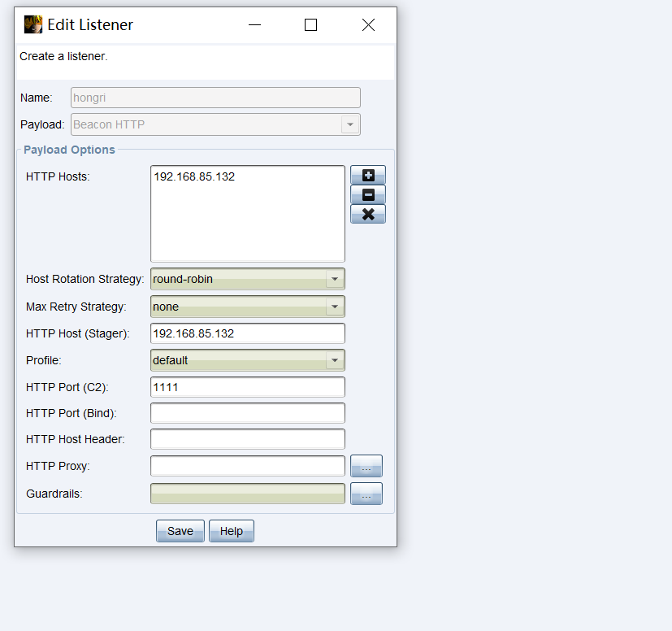Screen dimensions: 672x631
Task: Save the listener settings
Action: [x=180, y=531]
